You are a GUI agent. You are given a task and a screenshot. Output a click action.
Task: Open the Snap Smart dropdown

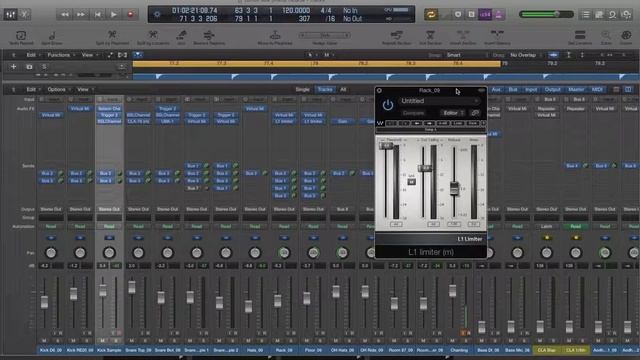tap(467, 55)
